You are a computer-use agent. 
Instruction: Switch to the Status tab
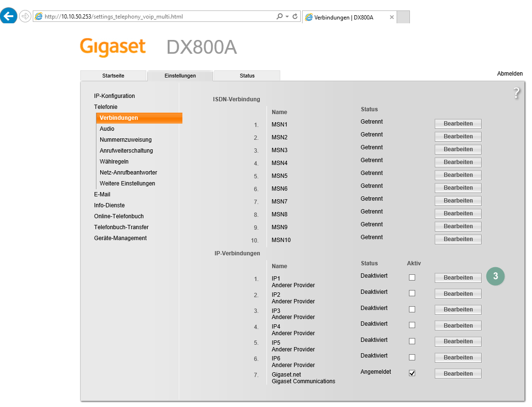click(247, 76)
